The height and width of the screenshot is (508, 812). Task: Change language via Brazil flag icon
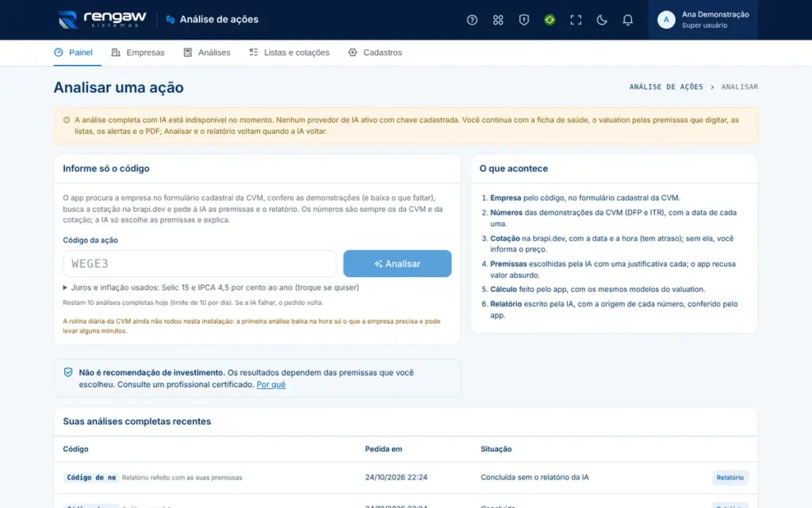(550, 20)
